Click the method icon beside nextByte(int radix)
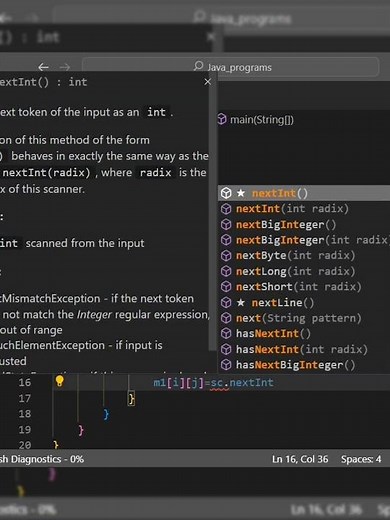The height and width of the screenshot is (520, 390). tap(226, 256)
